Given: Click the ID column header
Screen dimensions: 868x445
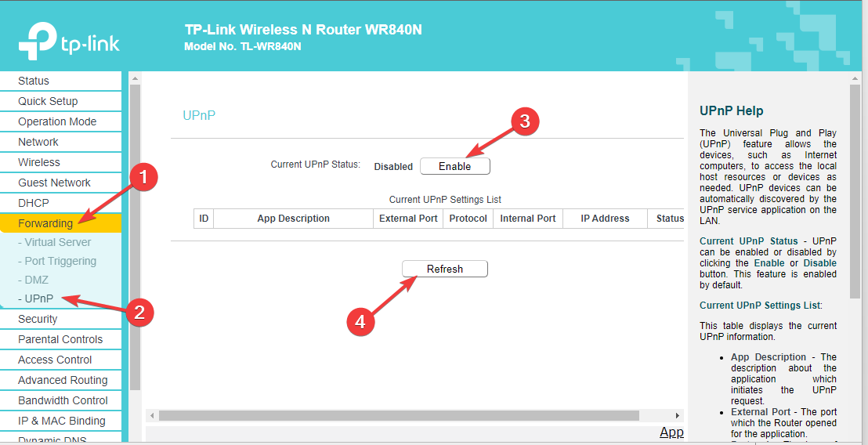Looking at the screenshot, I should coord(204,219).
